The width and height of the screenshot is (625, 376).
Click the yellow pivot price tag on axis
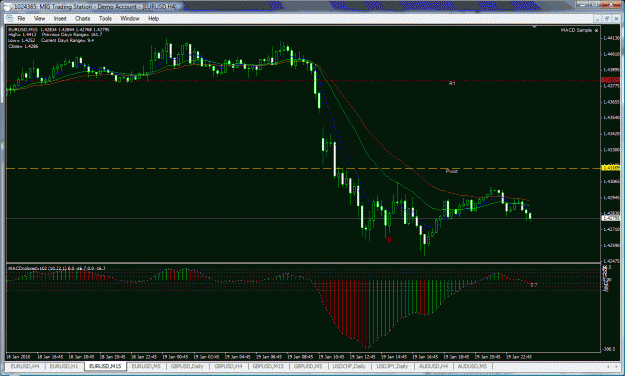click(611, 168)
